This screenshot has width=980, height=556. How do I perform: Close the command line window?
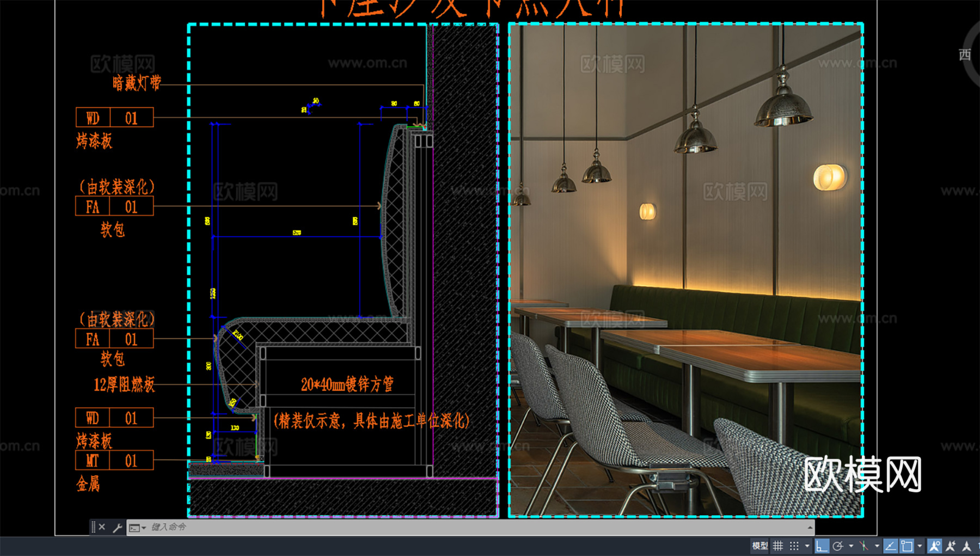coord(102,527)
